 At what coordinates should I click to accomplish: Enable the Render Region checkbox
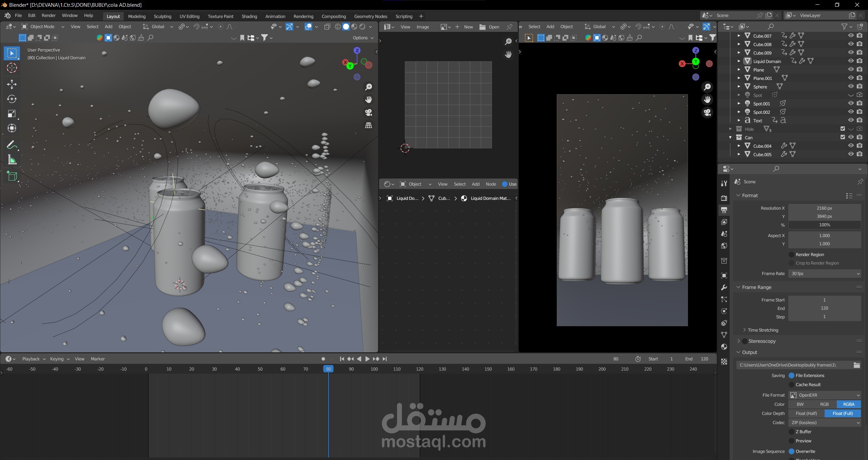[792, 254]
